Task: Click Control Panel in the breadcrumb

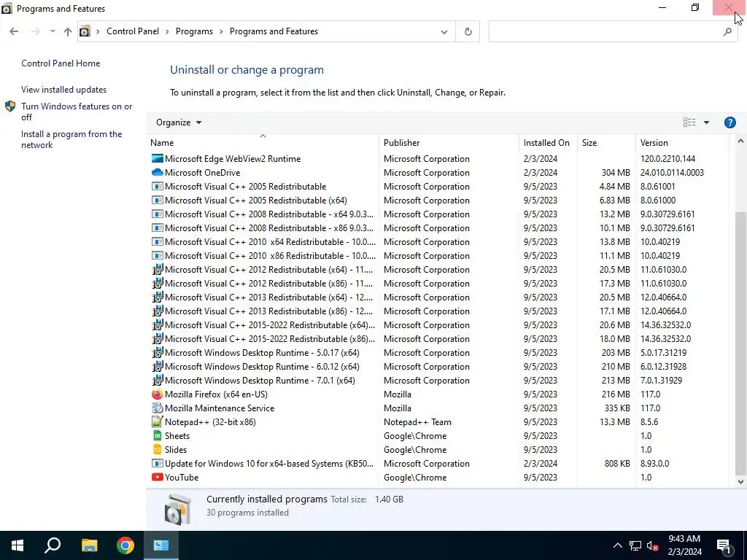Action: click(x=133, y=31)
